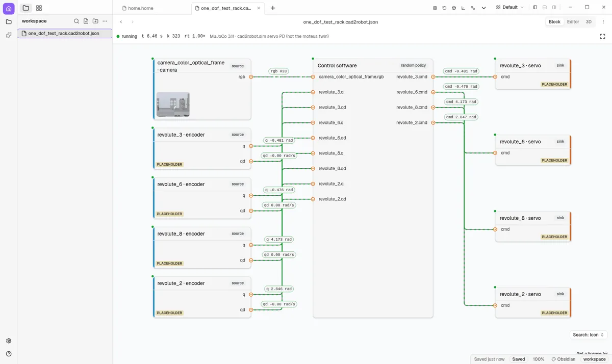Open the help question mark icon
612x364 pixels.
click(9, 354)
